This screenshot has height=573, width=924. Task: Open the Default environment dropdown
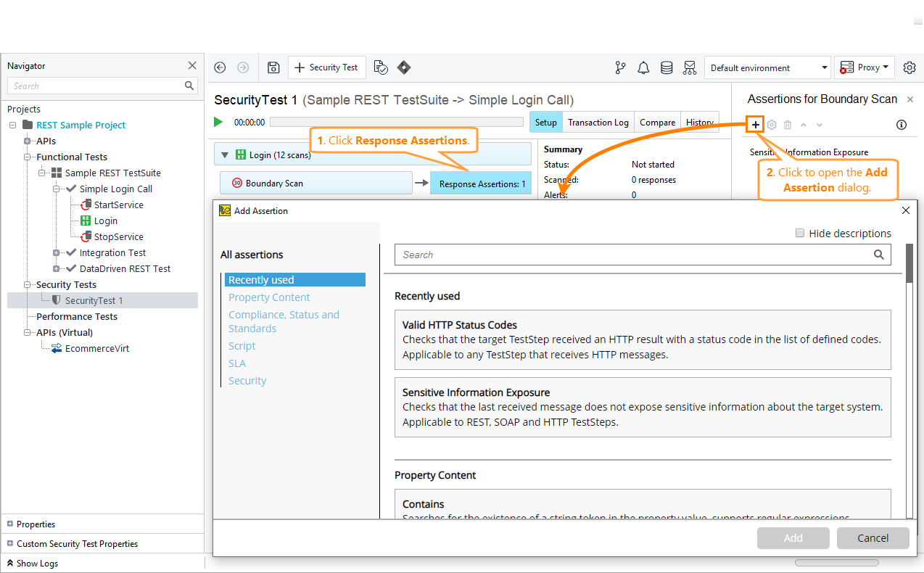tap(768, 67)
